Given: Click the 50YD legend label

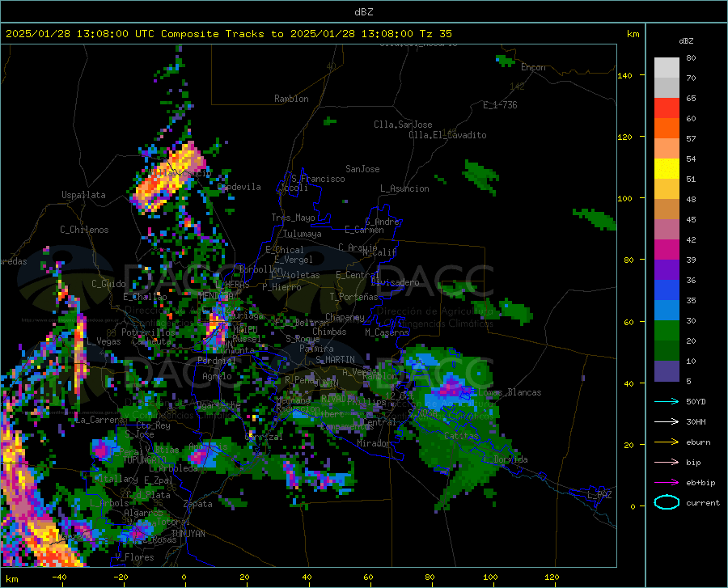Looking at the screenshot, I should (x=696, y=401).
